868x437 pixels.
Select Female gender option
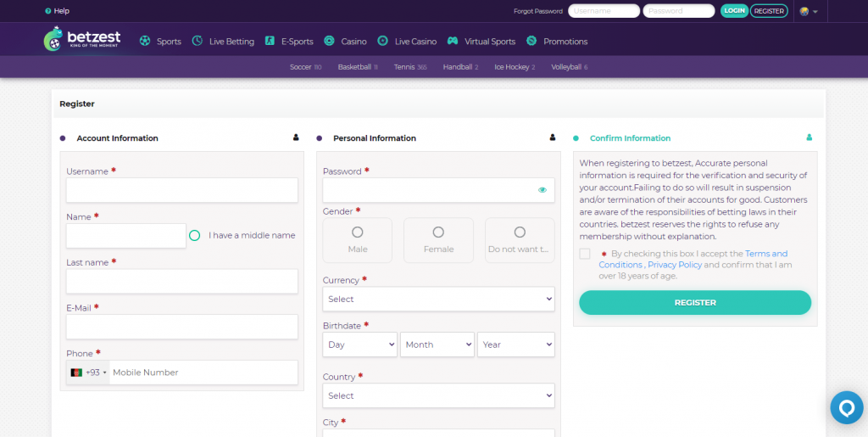point(438,240)
